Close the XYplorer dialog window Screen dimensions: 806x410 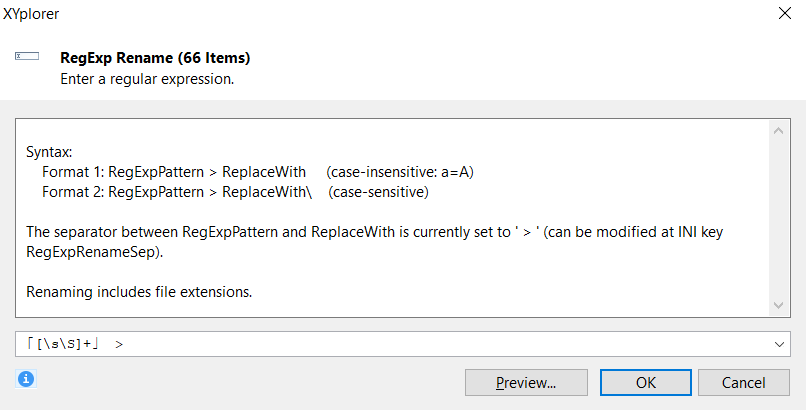(x=781, y=17)
